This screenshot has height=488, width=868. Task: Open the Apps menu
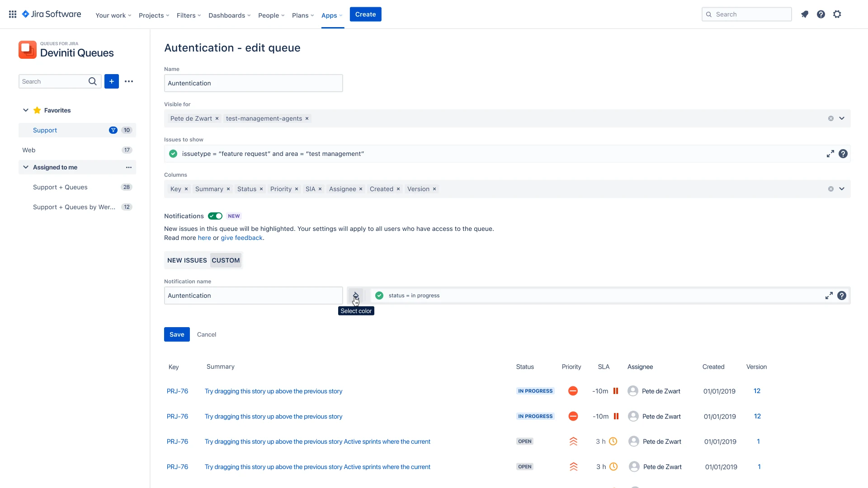click(332, 15)
